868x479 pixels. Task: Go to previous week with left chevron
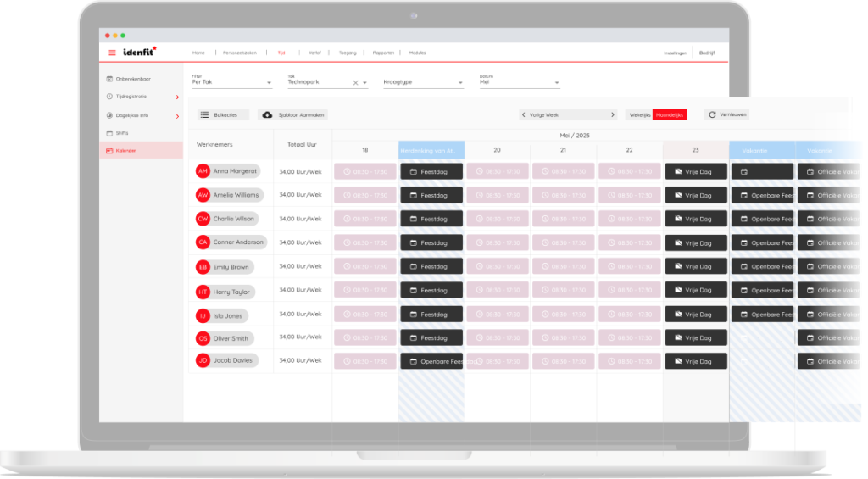(x=524, y=114)
